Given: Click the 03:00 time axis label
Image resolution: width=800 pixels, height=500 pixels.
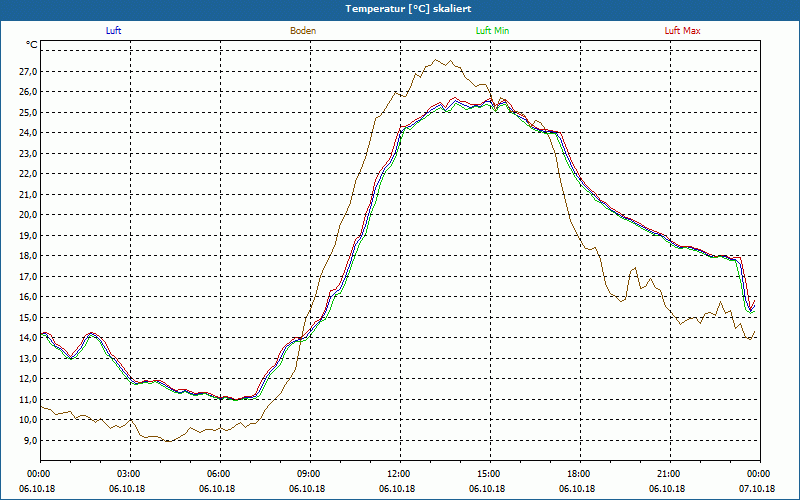Looking at the screenshot, I should [127, 474].
